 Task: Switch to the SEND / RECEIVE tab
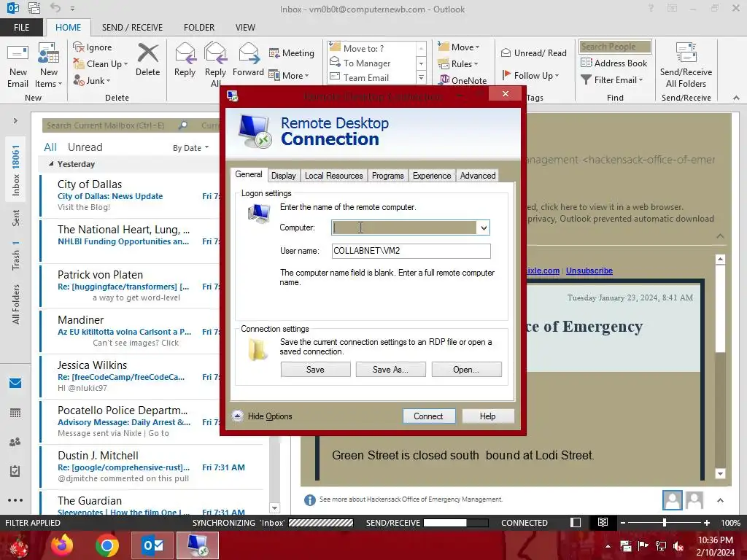point(132,28)
